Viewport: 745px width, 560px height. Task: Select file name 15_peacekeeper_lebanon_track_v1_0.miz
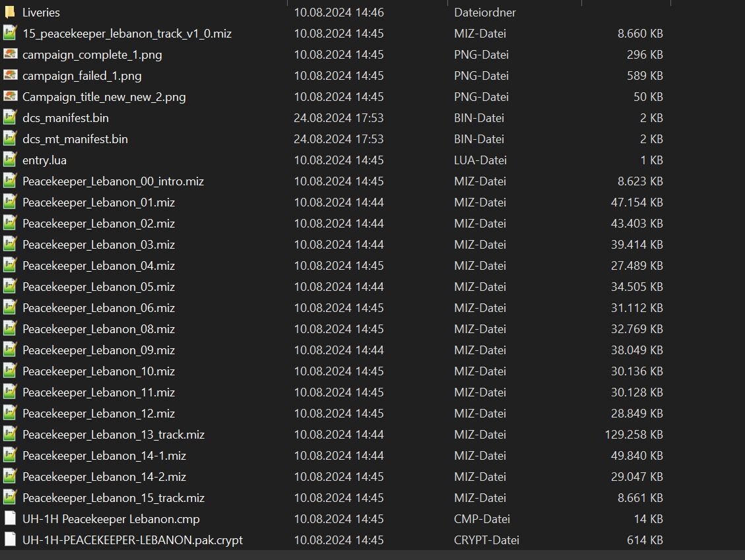pos(127,34)
